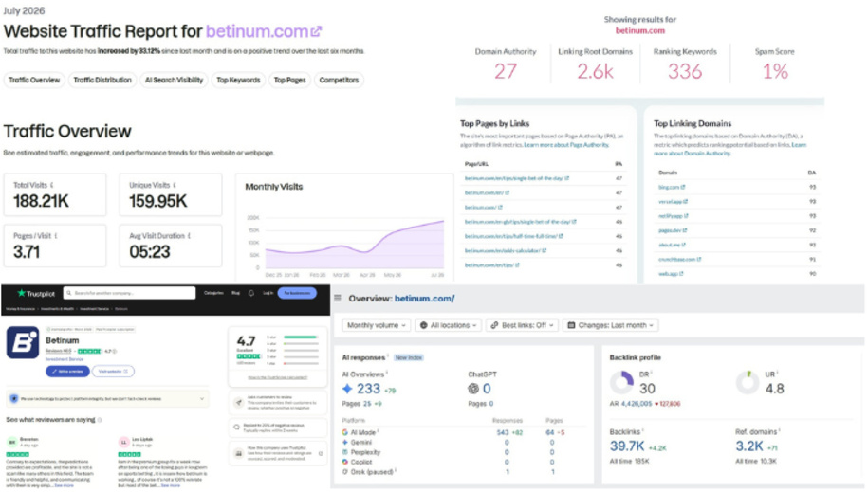
Task: Open the All locations dropdown
Action: (x=449, y=325)
